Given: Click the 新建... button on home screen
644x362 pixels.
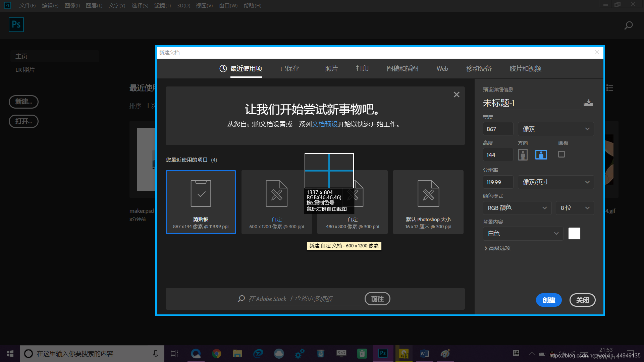Looking at the screenshot, I should click(23, 102).
